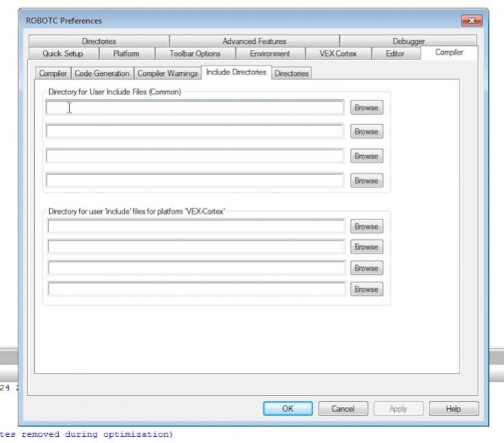504x443 pixels.
Task: Close the ROBOTC Preferences dialog
Action: tap(472, 21)
